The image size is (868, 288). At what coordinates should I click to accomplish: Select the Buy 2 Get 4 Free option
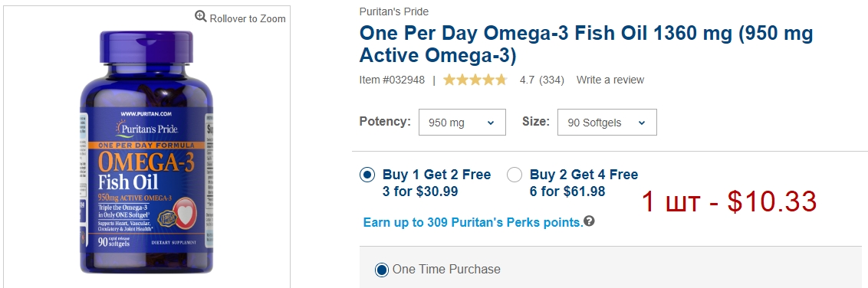click(x=515, y=175)
